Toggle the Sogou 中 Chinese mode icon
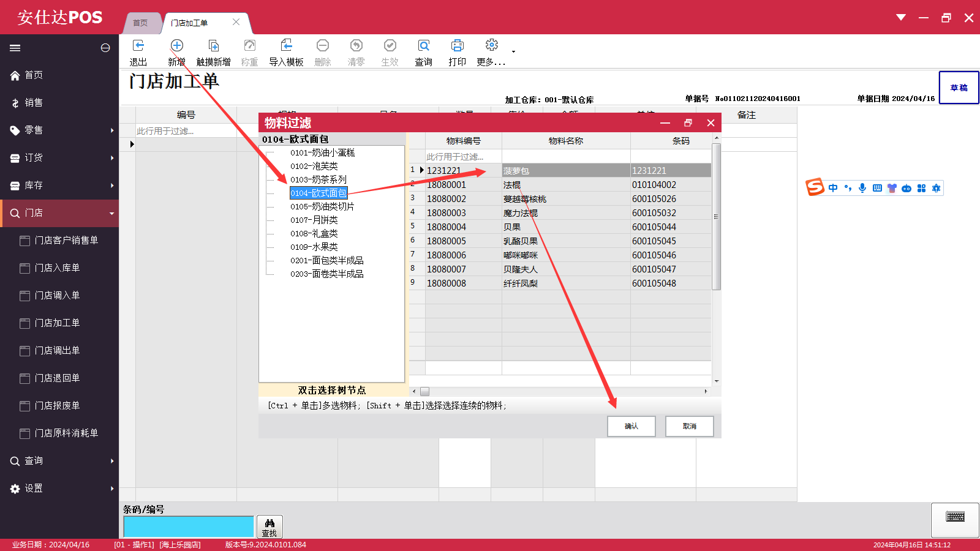This screenshot has height=551, width=980. coord(833,188)
